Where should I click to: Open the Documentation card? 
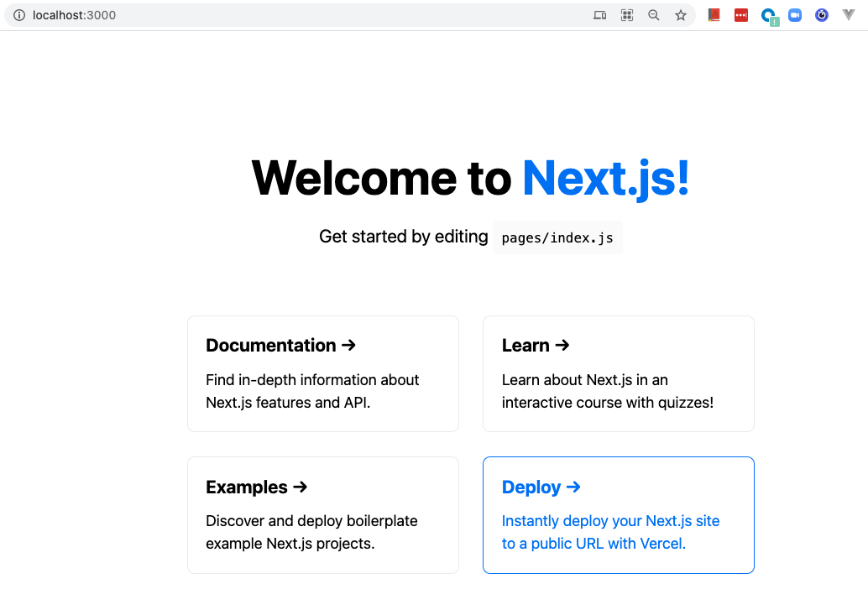coord(323,374)
